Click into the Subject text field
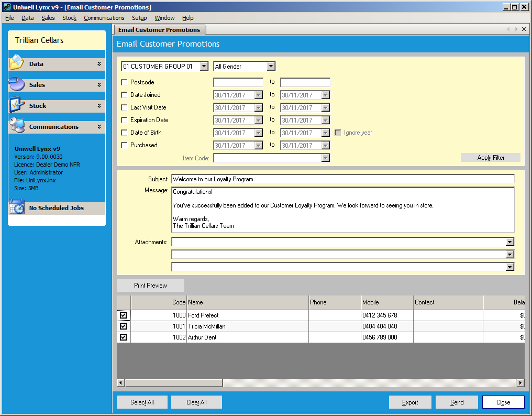 coord(342,179)
